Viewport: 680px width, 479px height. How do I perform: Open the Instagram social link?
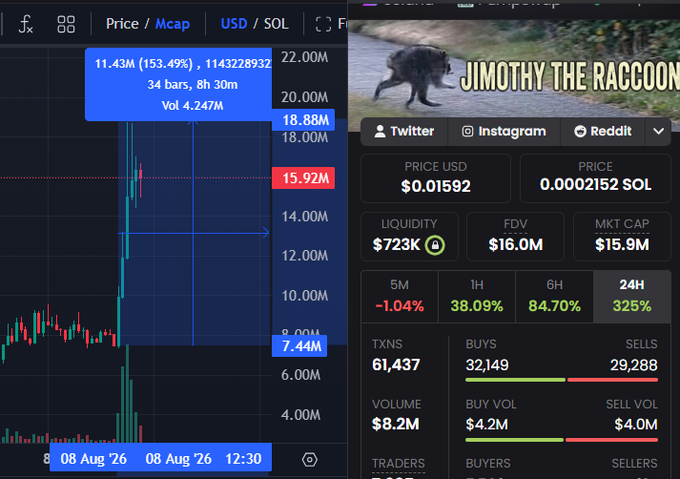pyautogui.click(x=504, y=131)
